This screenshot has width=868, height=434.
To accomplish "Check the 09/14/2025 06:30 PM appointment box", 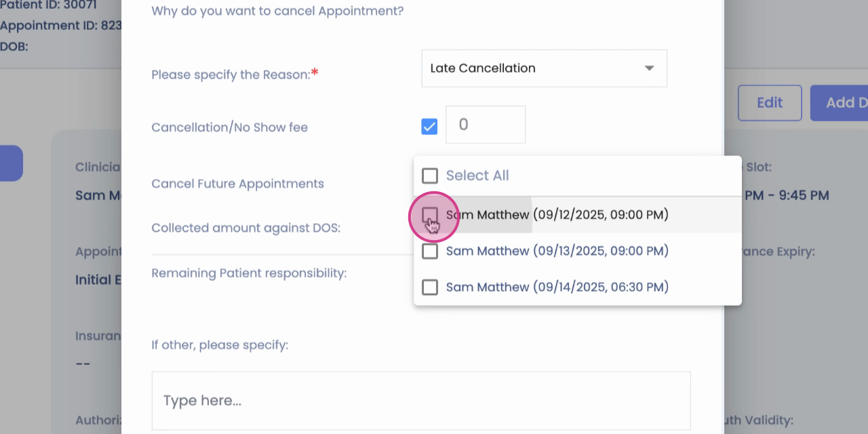I will 430,287.
